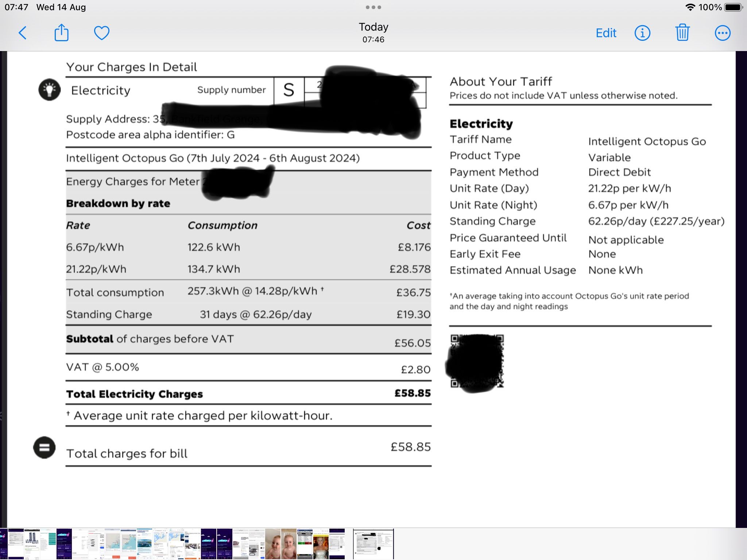747x560 pixels.
Task: Tap the partially redacted QR code
Action: coord(477,361)
